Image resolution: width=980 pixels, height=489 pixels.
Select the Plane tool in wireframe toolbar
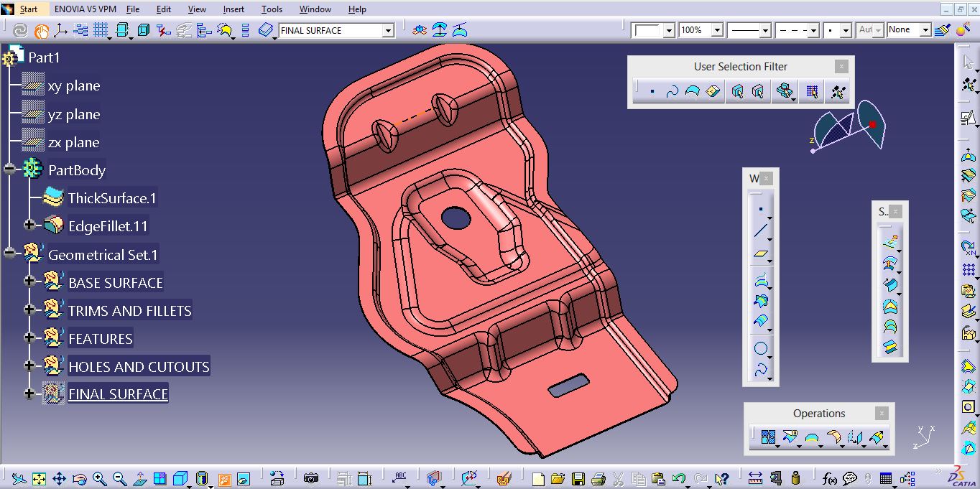(x=759, y=254)
